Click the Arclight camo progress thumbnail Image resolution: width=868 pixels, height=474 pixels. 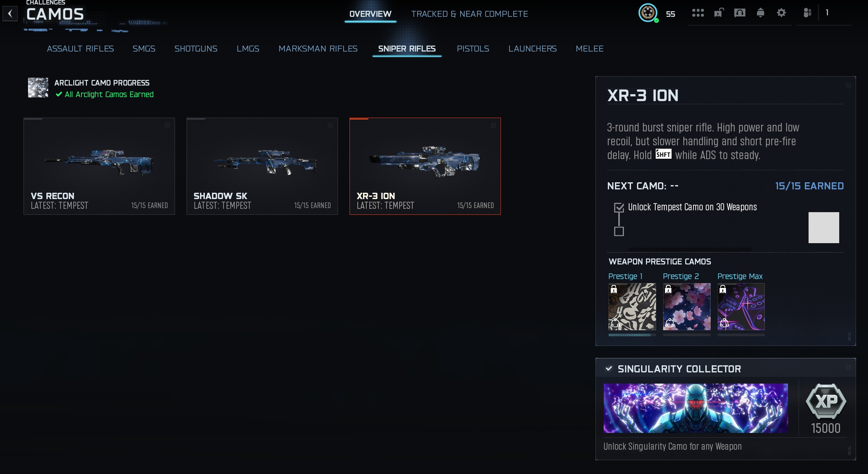click(38, 88)
